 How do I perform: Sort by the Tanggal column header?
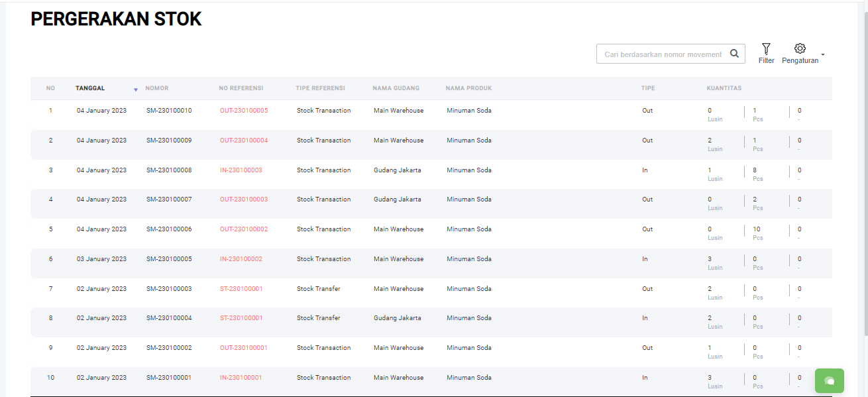90,88
